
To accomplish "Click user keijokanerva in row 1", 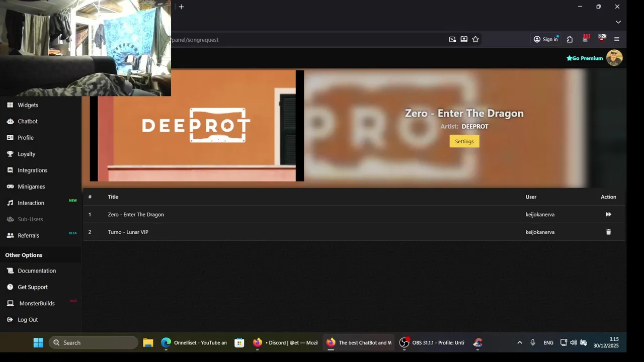I will click(540, 214).
